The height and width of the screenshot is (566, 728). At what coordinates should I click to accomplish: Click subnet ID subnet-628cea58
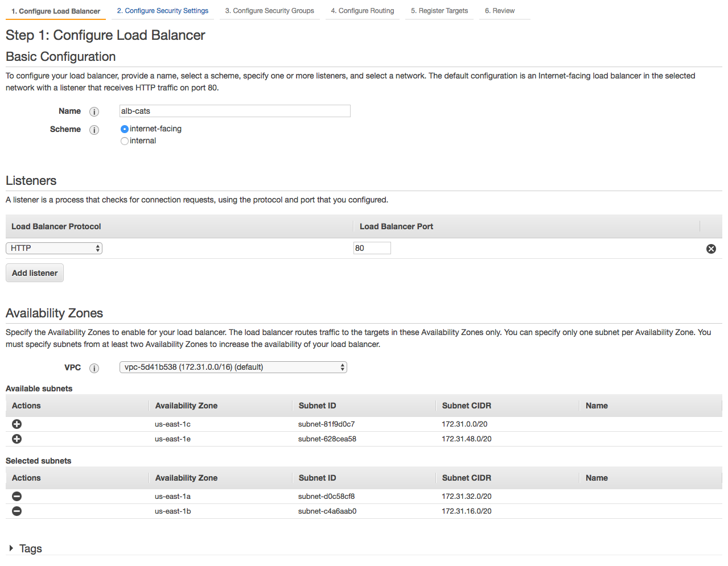click(327, 439)
